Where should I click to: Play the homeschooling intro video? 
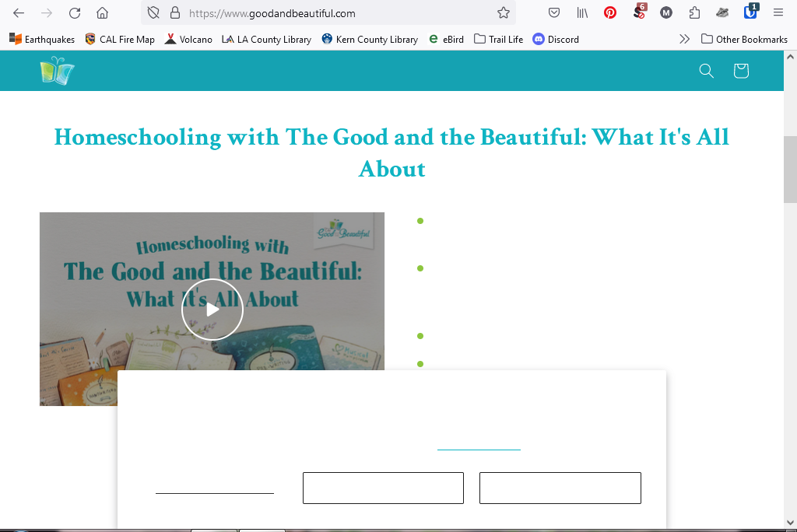[212, 309]
